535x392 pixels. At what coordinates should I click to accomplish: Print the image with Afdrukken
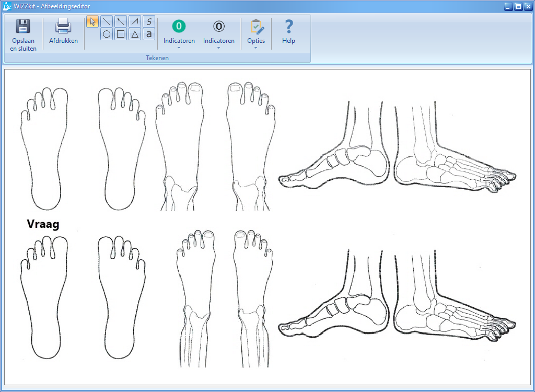(63, 27)
